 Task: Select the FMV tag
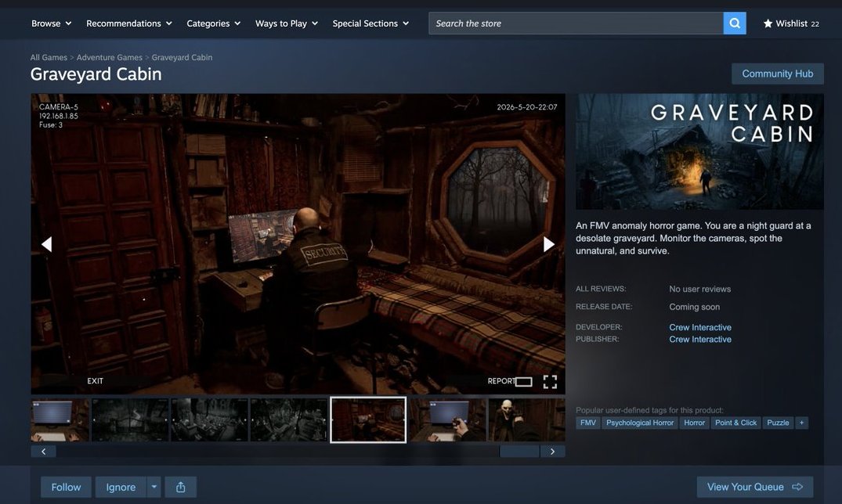588,423
